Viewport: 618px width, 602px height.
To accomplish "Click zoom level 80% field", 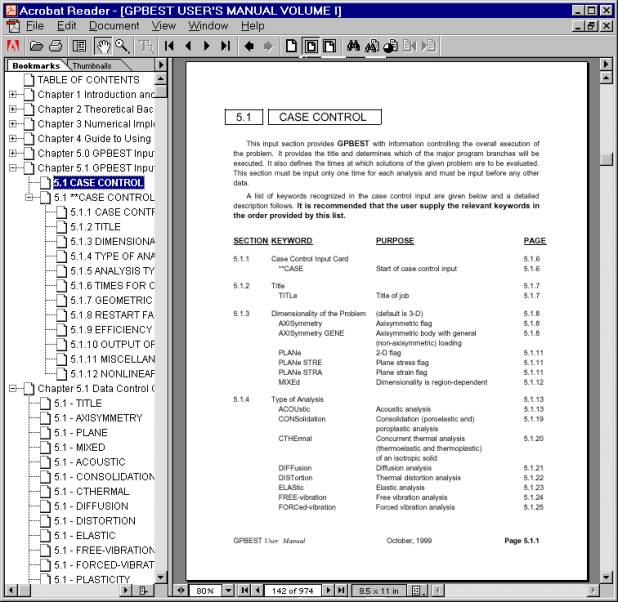I will coord(205,591).
